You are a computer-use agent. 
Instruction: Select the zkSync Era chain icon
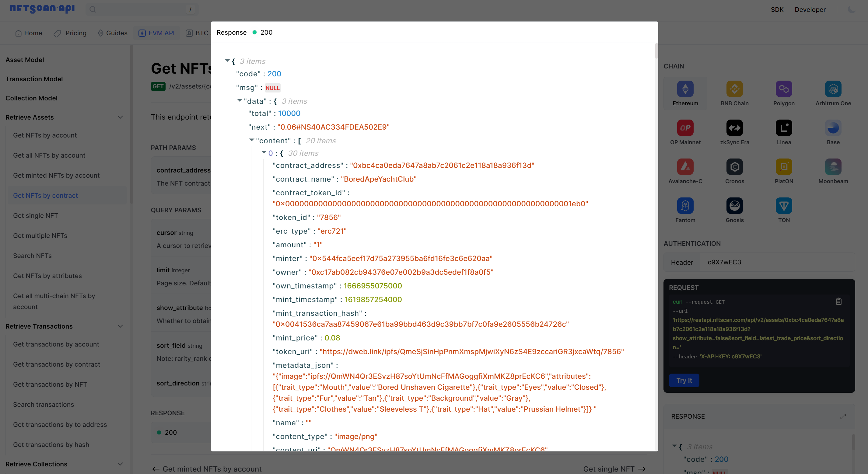[734, 128]
